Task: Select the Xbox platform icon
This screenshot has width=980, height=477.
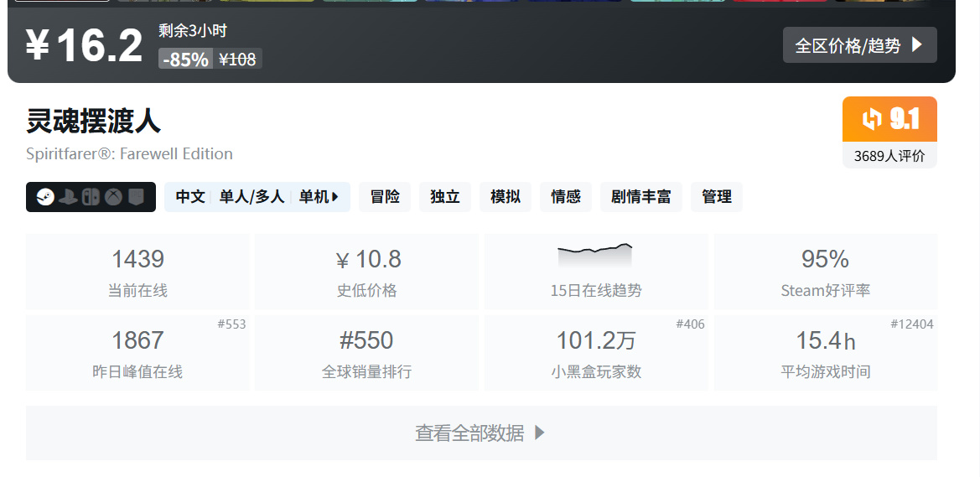Action: pos(113,197)
